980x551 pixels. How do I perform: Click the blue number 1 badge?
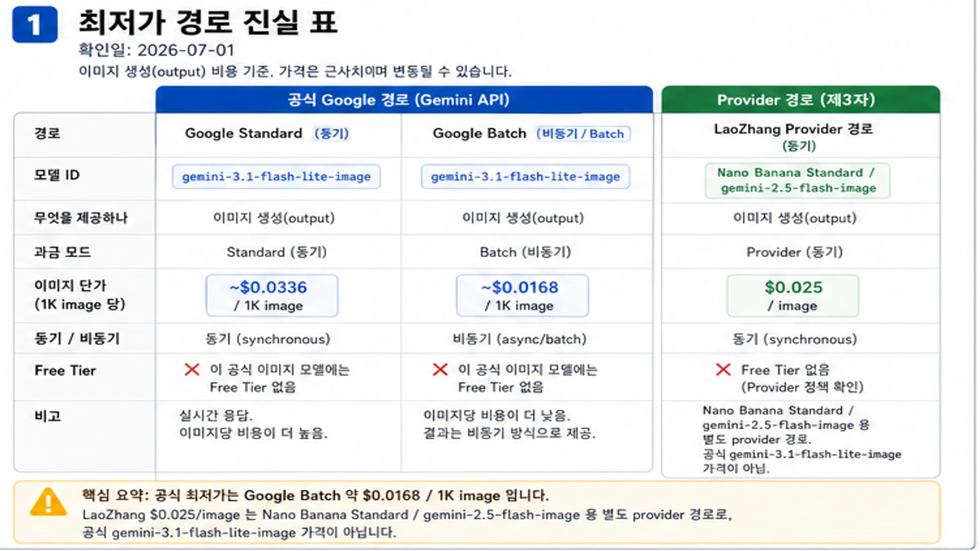(35, 24)
